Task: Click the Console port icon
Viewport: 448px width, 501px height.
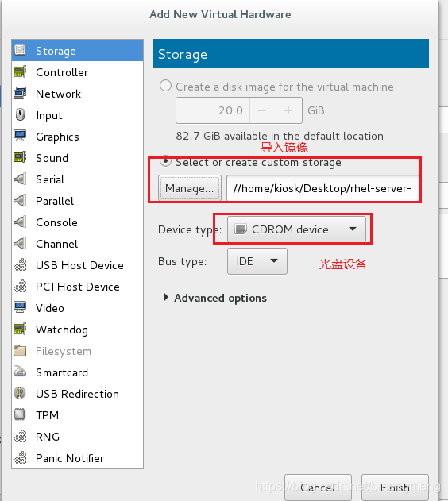Action: (x=20, y=222)
